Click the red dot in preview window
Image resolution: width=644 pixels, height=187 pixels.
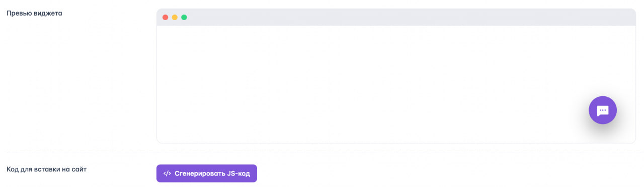pos(166,17)
